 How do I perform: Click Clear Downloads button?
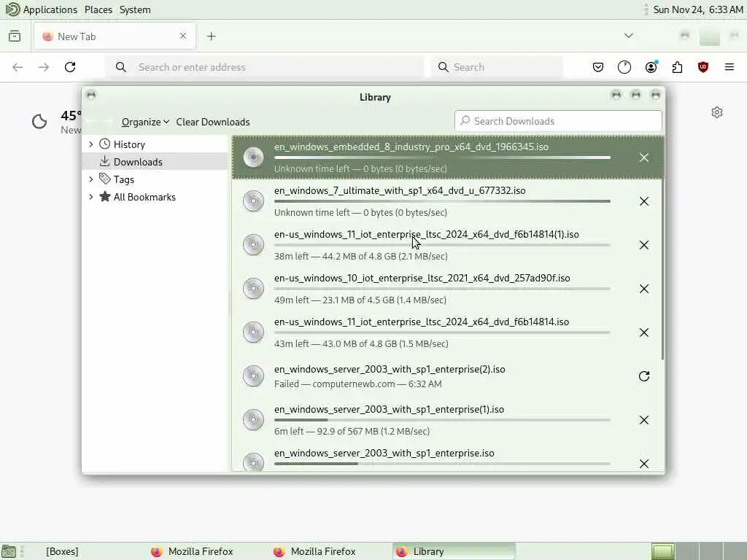213,122
